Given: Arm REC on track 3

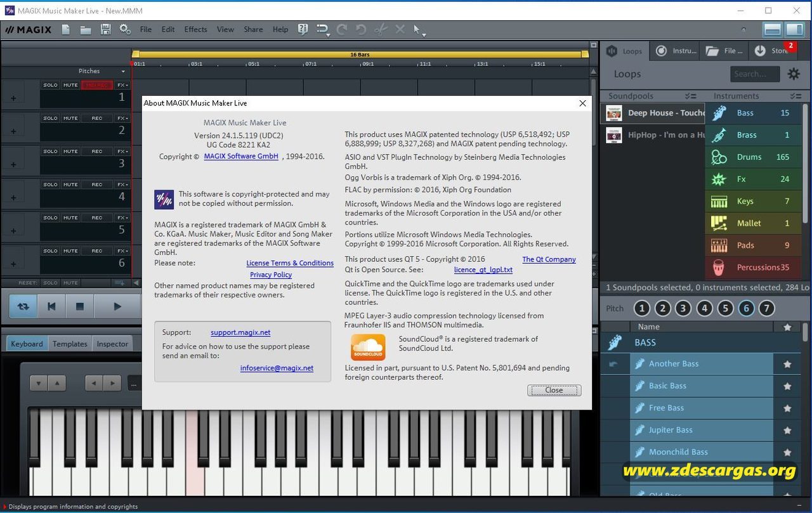Looking at the screenshot, I should [96, 152].
